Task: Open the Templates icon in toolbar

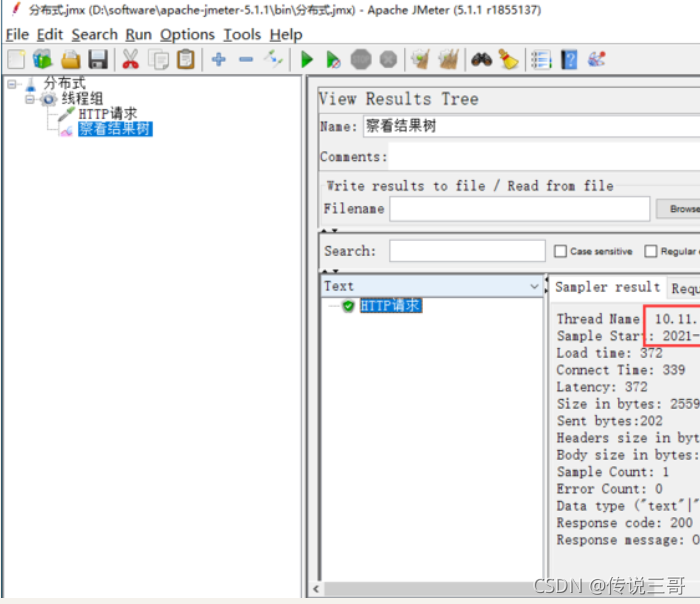Action: pyautogui.click(x=42, y=59)
